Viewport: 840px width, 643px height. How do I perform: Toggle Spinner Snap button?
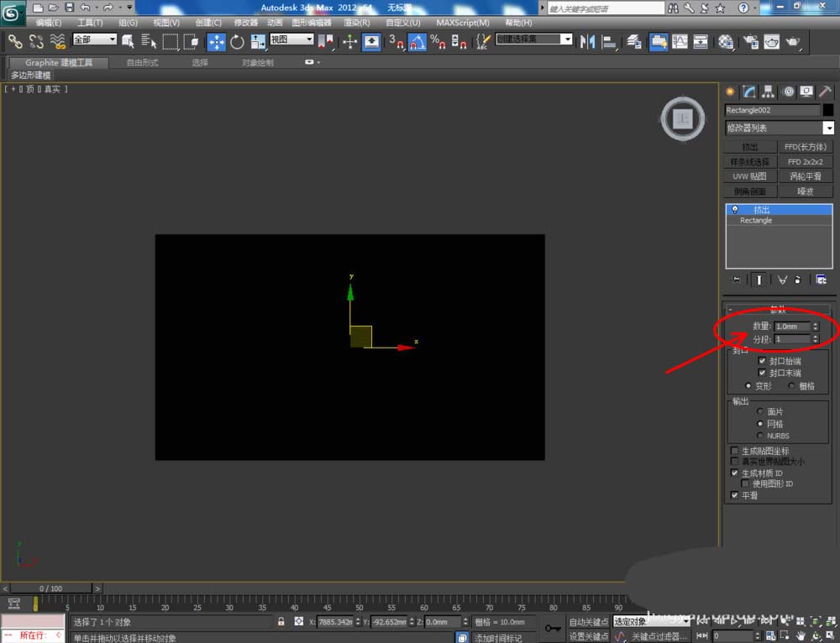(459, 41)
